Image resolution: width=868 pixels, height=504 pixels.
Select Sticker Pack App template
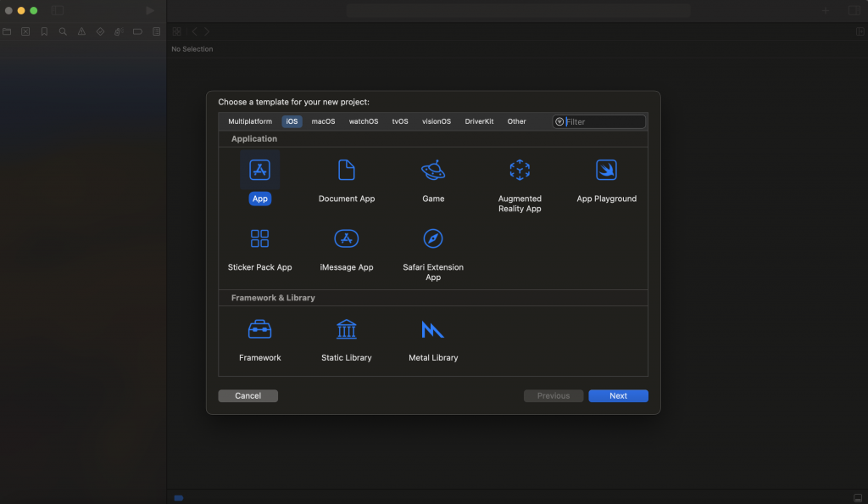[259, 238]
